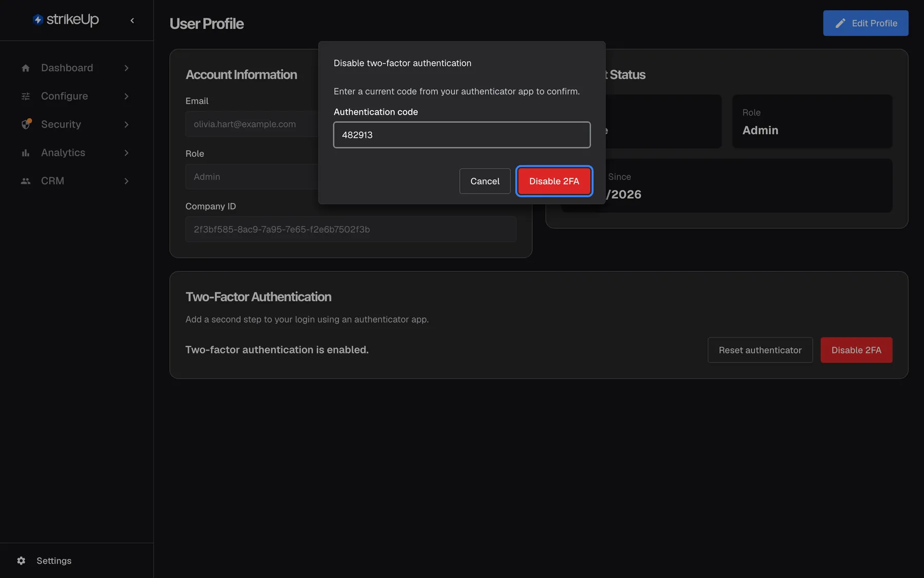Expand the Analytics menu chevron

coord(126,153)
